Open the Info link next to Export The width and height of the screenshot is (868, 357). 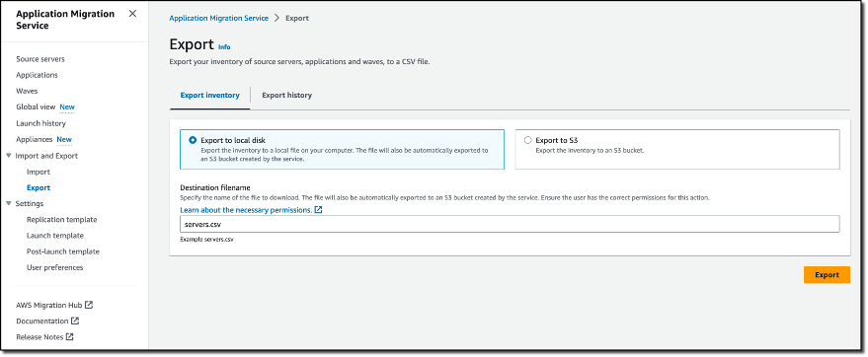click(224, 47)
